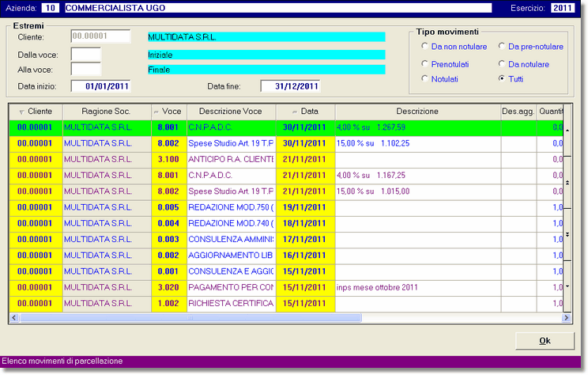Click the voce cell '0.005'

point(169,207)
